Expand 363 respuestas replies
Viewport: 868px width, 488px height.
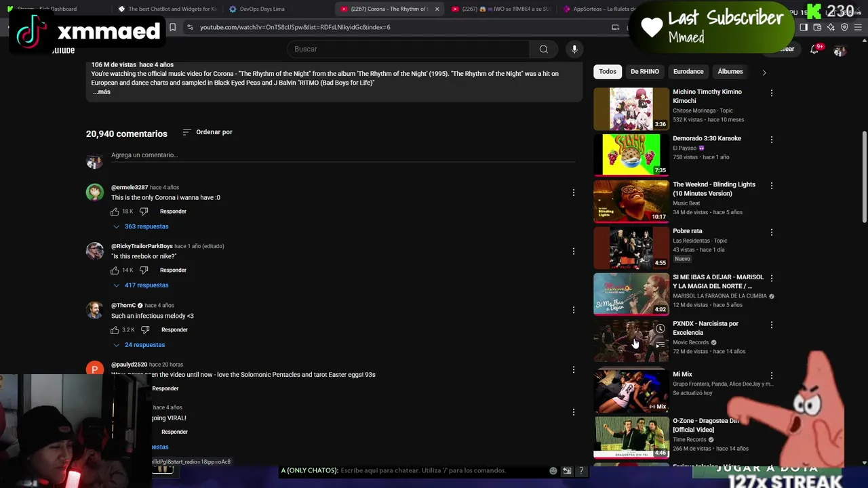141,226
